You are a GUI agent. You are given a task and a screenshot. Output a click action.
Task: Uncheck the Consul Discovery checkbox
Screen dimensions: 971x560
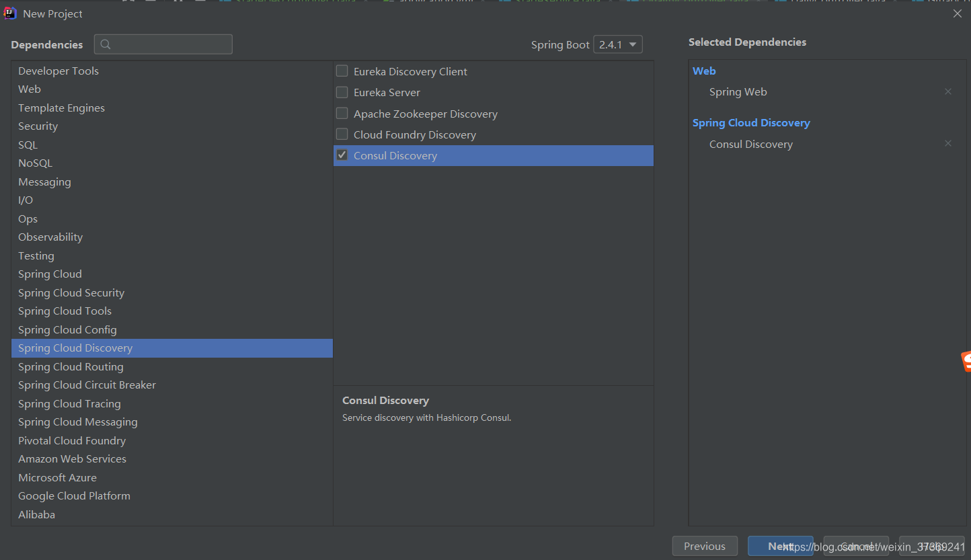coord(342,155)
